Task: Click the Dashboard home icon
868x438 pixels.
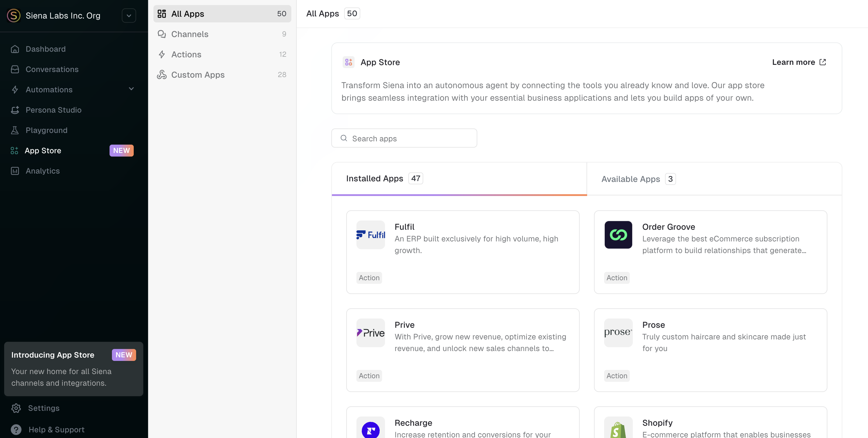Action: click(x=15, y=49)
